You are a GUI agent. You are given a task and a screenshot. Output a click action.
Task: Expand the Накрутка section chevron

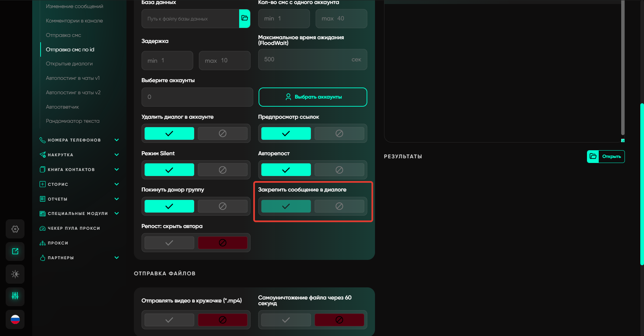(116, 155)
